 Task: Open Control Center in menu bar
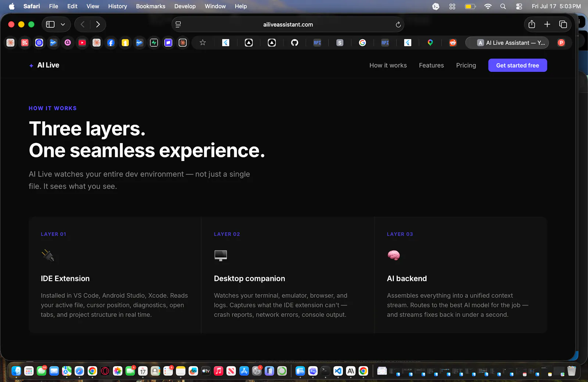click(519, 6)
